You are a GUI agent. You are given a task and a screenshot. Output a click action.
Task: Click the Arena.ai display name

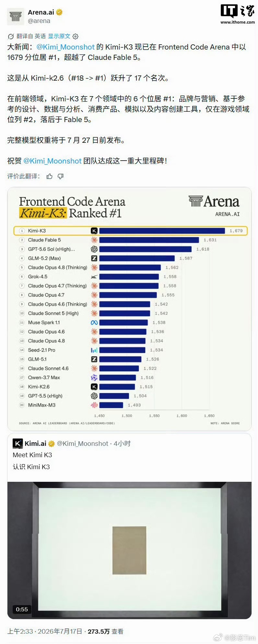pyautogui.click(x=41, y=12)
